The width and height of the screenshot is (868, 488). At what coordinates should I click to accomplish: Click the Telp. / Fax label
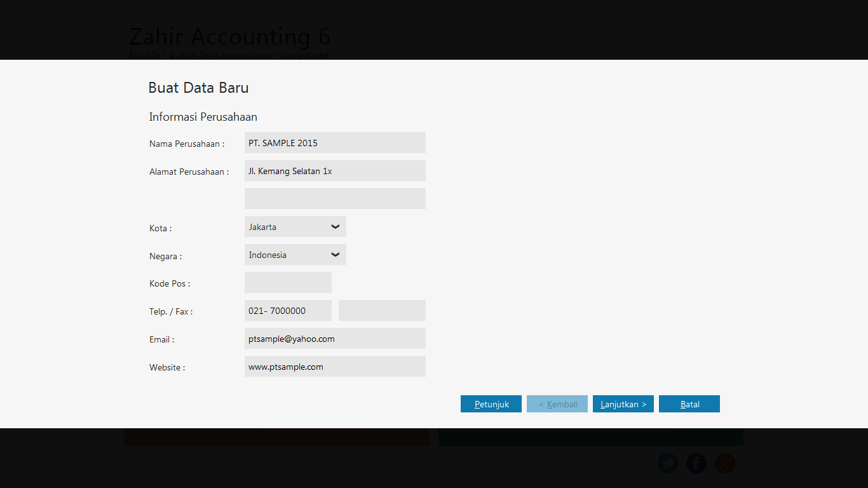tap(171, 312)
